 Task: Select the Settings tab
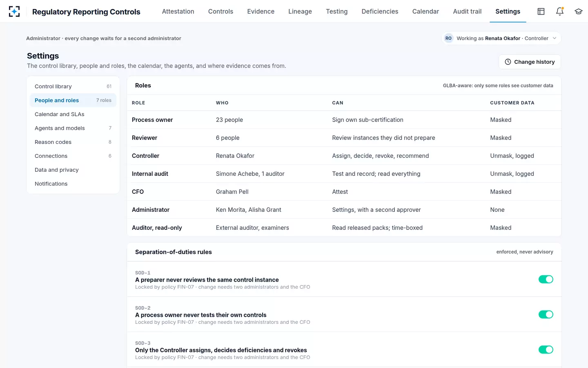tap(508, 11)
